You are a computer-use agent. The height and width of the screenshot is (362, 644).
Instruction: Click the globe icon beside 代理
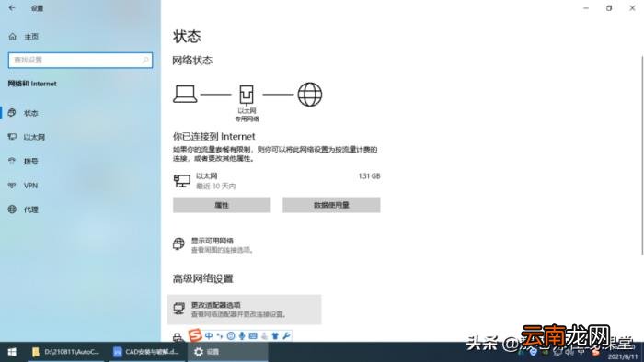(12, 209)
